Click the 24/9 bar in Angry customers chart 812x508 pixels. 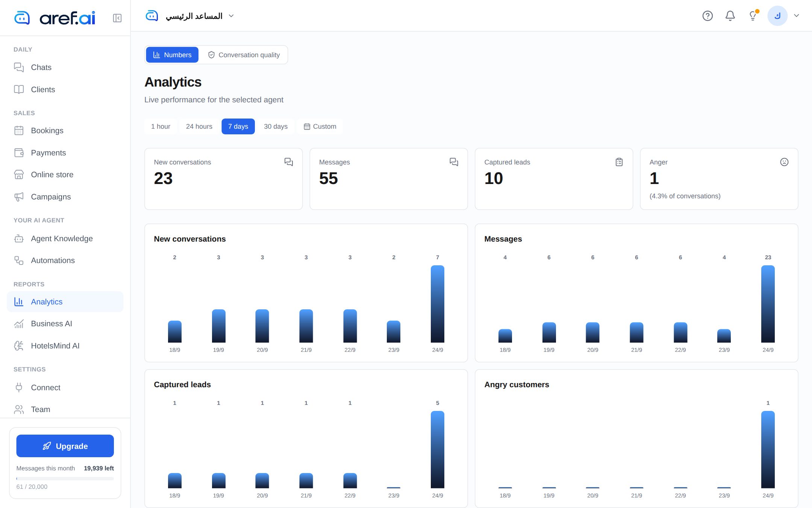coord(768,450)
